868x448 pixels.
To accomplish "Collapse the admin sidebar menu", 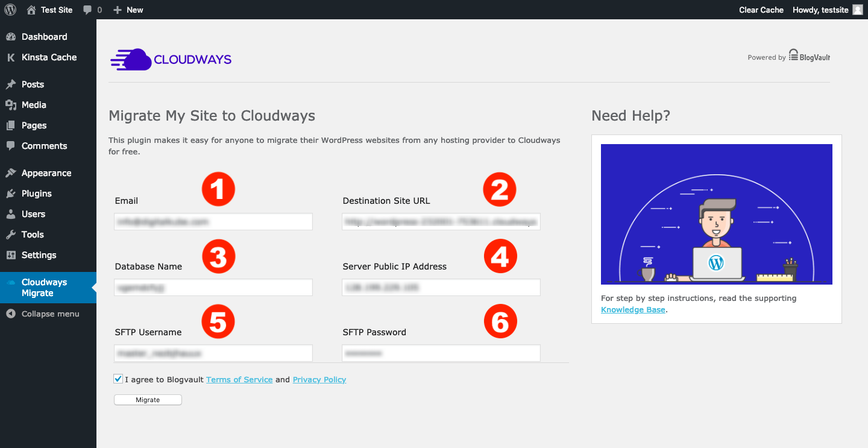I will [x=48, y=314].
